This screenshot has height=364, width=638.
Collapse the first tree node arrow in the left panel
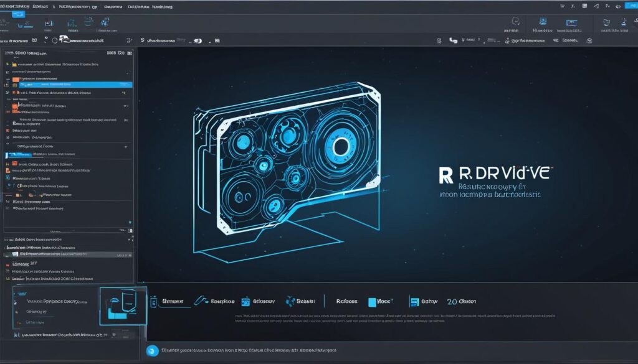(7, 64)
